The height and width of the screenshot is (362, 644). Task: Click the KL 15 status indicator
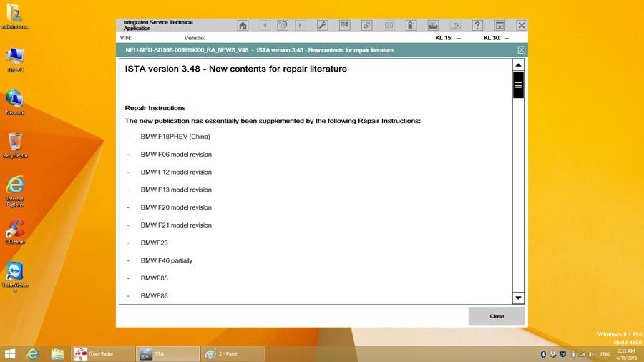click(x=448, y=38)
